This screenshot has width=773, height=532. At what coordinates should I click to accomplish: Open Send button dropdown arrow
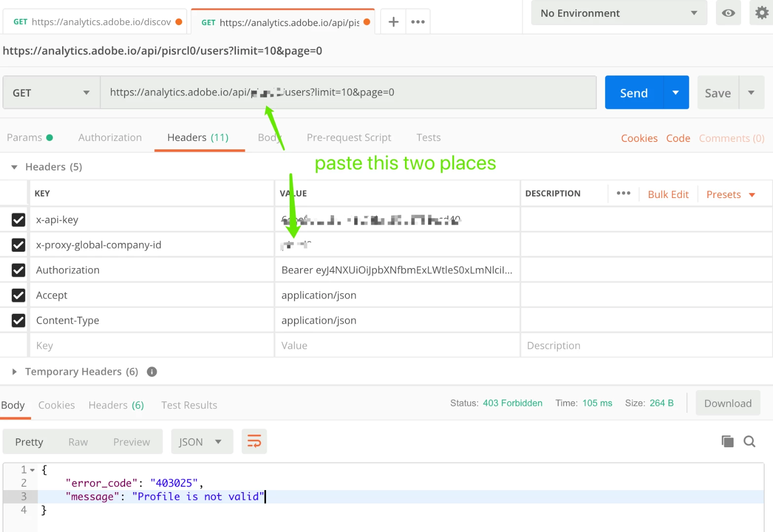pyautogui.click(x=676, y=93)
